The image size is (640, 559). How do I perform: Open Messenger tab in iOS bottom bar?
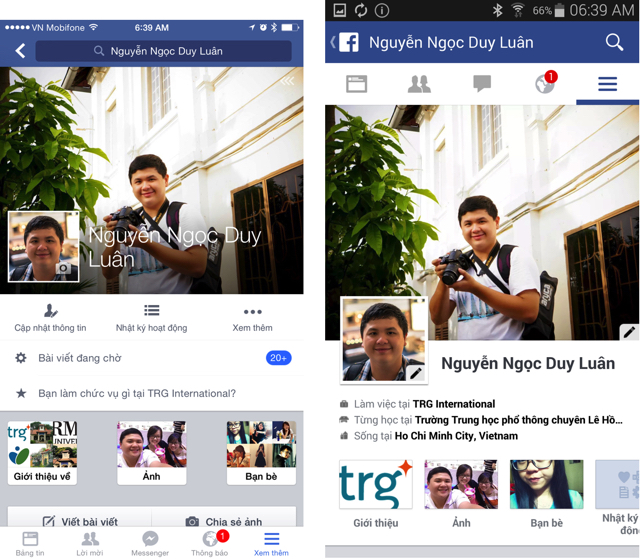coord(150,543)
